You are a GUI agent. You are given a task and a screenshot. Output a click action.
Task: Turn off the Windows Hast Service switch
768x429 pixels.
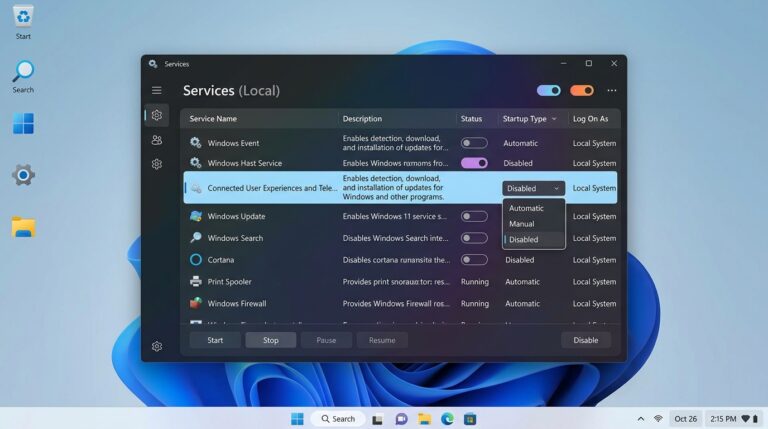[x=474, y=163]
